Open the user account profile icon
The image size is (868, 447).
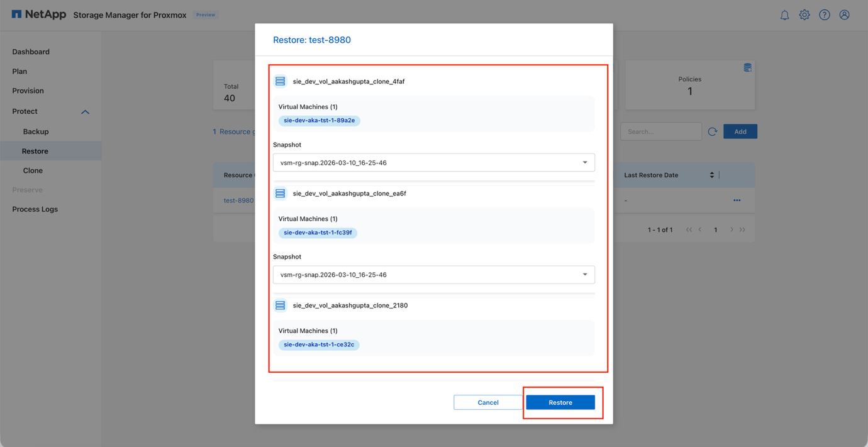pos(844,15)
